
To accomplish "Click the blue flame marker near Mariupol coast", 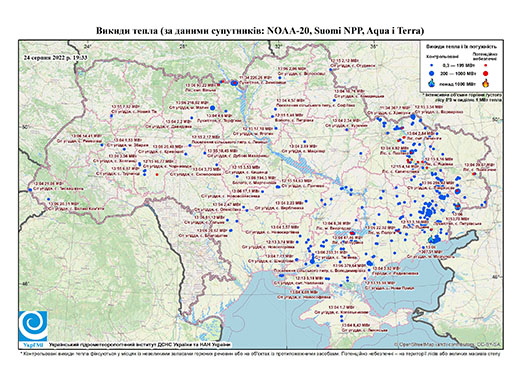I will pyautogui.click(x=432, y=239).
